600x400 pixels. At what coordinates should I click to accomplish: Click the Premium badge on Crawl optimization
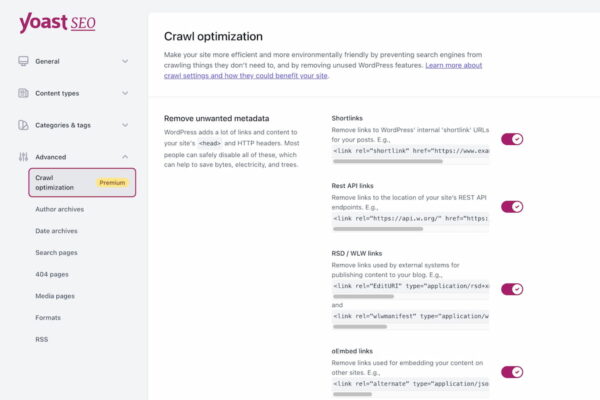[112, 183]
